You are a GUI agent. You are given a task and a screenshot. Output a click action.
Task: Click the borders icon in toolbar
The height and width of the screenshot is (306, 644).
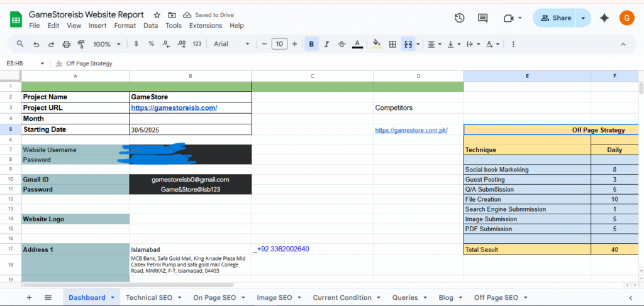point(392,44)
